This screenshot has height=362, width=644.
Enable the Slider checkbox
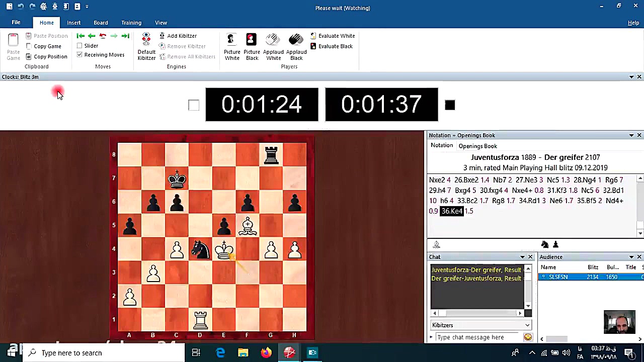click(79, 46)
